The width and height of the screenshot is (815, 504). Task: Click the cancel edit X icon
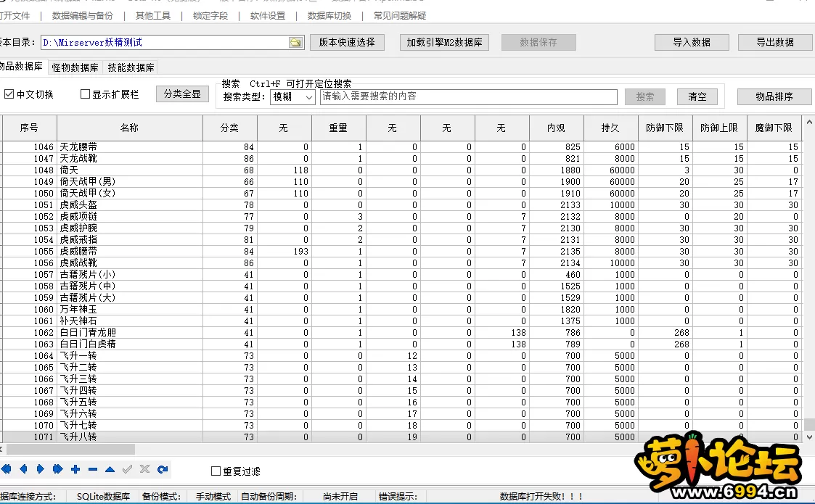tap(144, 469)
